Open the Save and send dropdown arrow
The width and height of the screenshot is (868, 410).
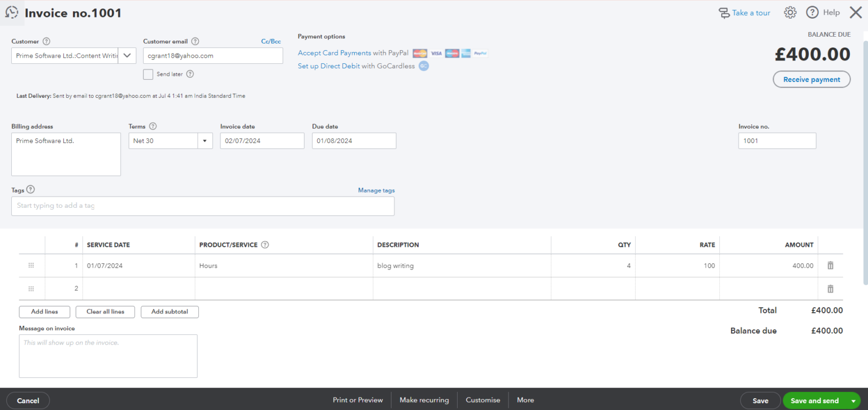pos(854,400)
